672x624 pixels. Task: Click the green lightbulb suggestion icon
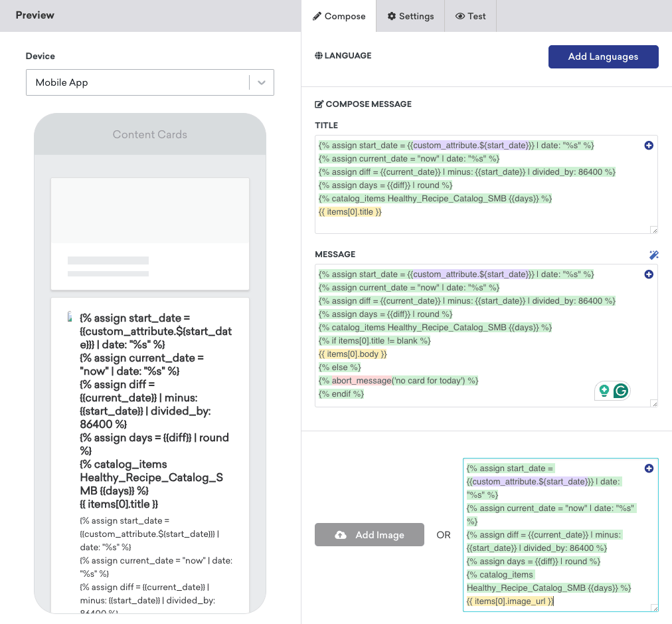click(604, 391)
